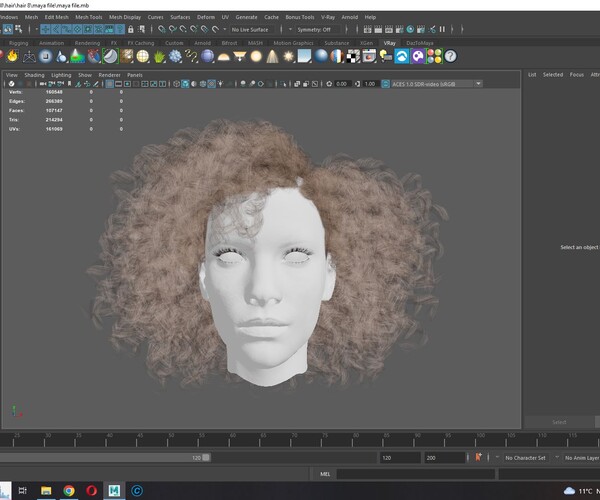Toggle viewport shadows light-bulb icon
This screenshot has height=500, width=600.
pos(220,84)
